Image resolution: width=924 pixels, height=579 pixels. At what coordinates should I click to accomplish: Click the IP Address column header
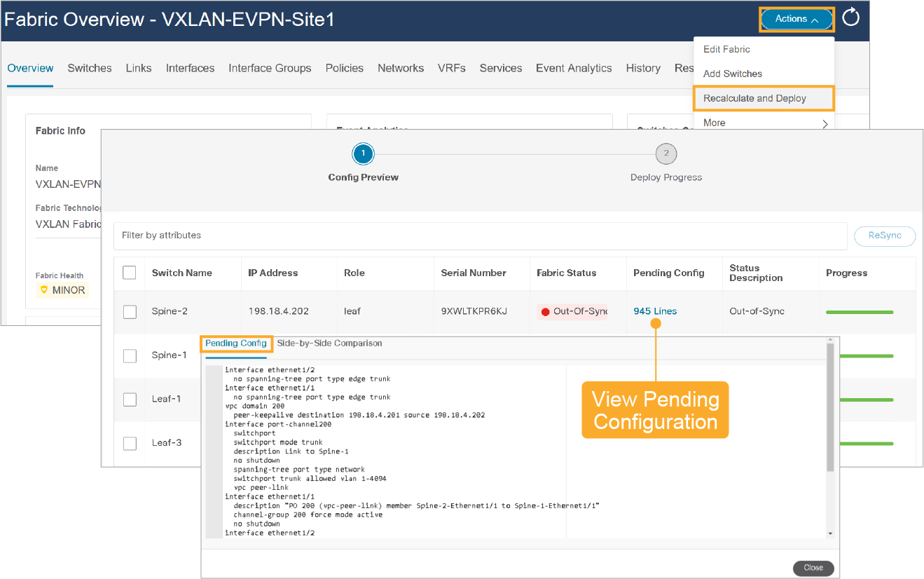(x=273, y=273)
